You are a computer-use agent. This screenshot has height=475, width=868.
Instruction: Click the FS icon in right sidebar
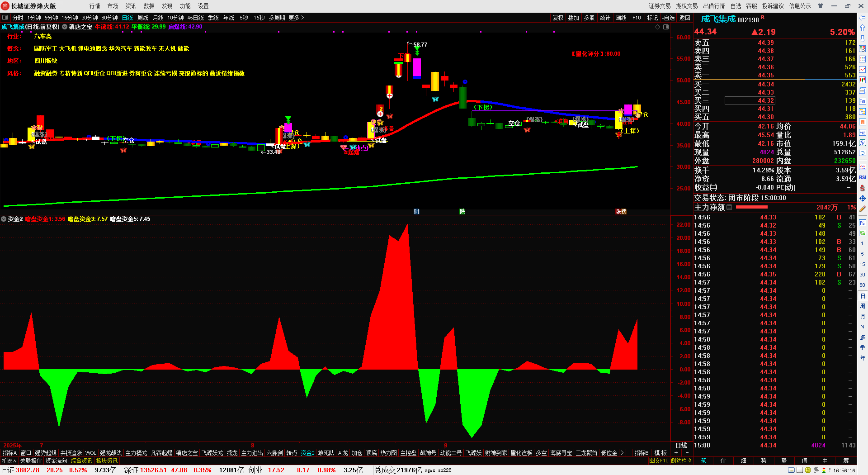(863, 223)
